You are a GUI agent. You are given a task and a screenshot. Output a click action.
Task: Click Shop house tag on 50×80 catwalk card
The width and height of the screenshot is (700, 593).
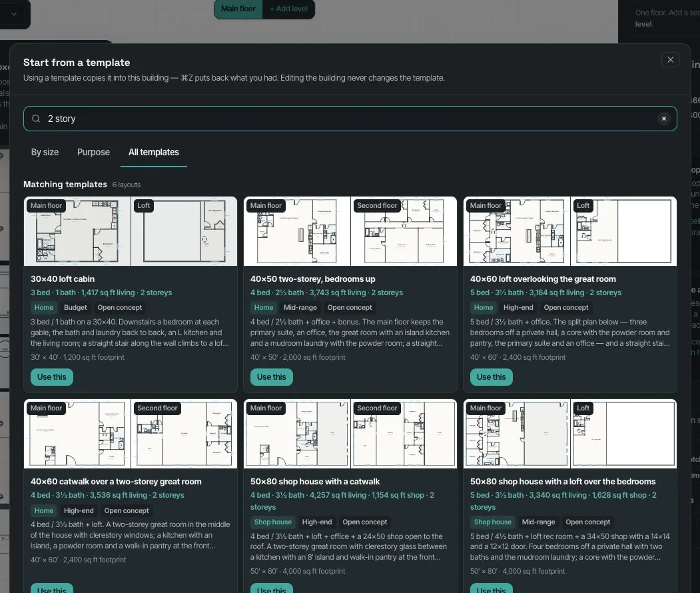point(273,522)
